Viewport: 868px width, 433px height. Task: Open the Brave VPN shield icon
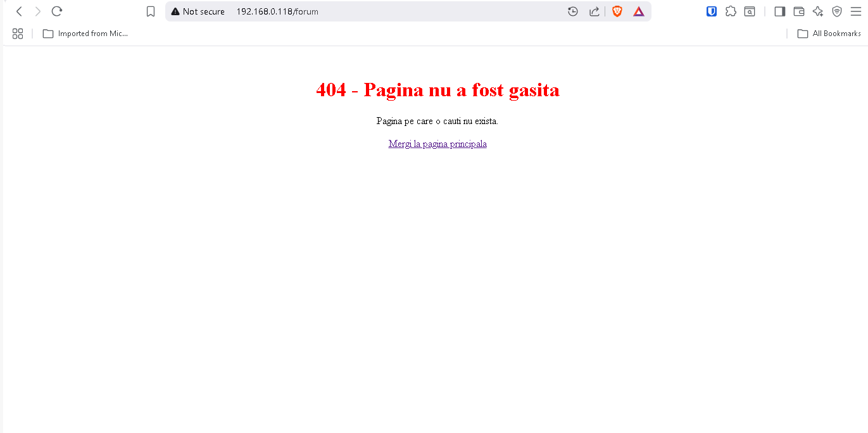click(837, 11)
